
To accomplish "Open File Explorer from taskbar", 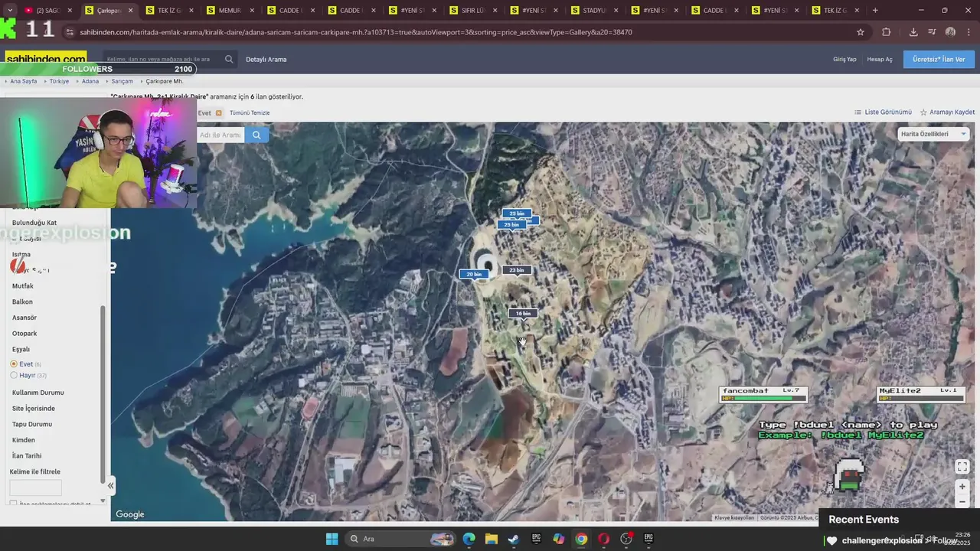I will point(491,539).
